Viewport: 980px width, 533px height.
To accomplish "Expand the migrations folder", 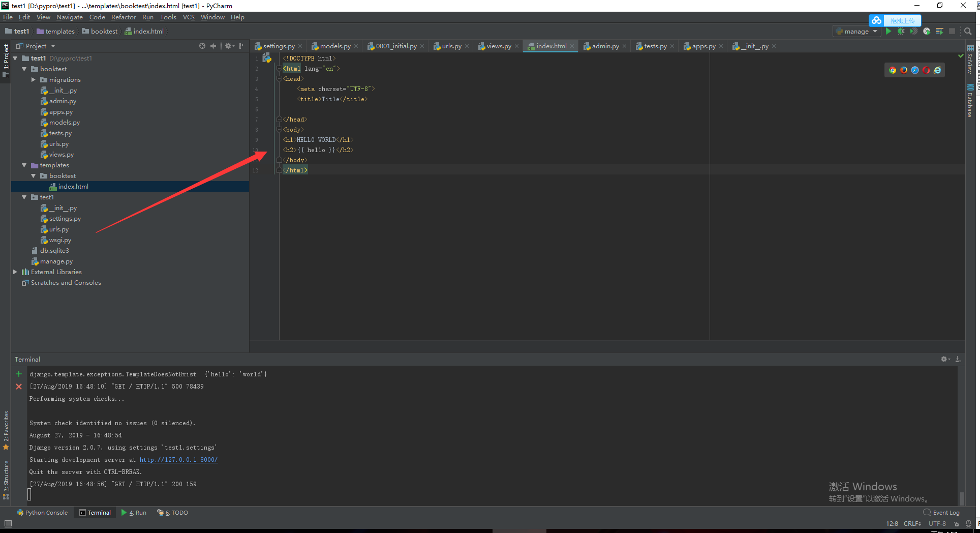I will 34,80.
